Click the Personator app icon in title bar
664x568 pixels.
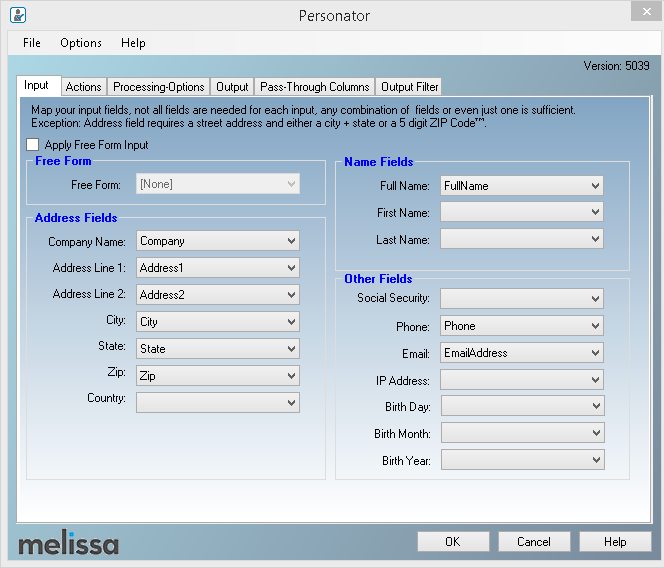17,15
